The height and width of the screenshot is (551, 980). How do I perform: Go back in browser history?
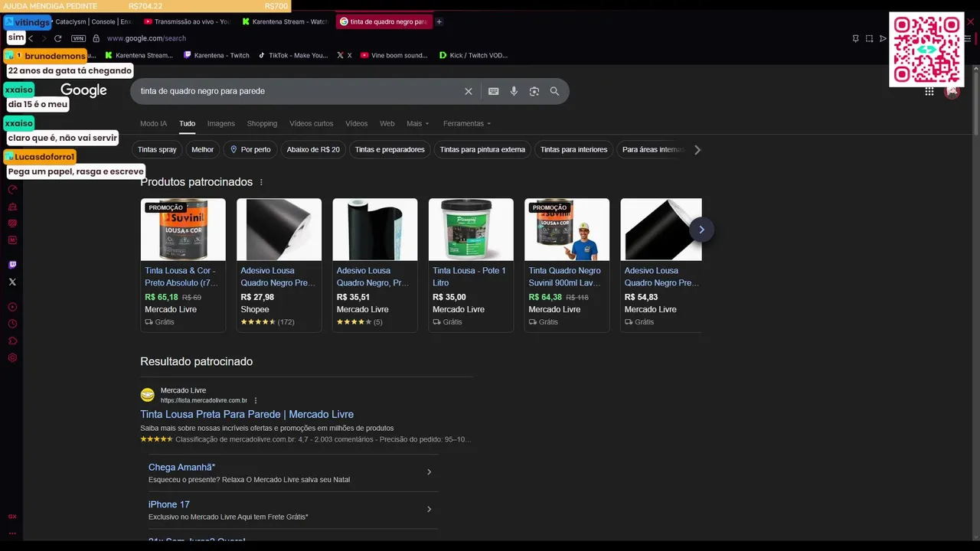[31, 38]
